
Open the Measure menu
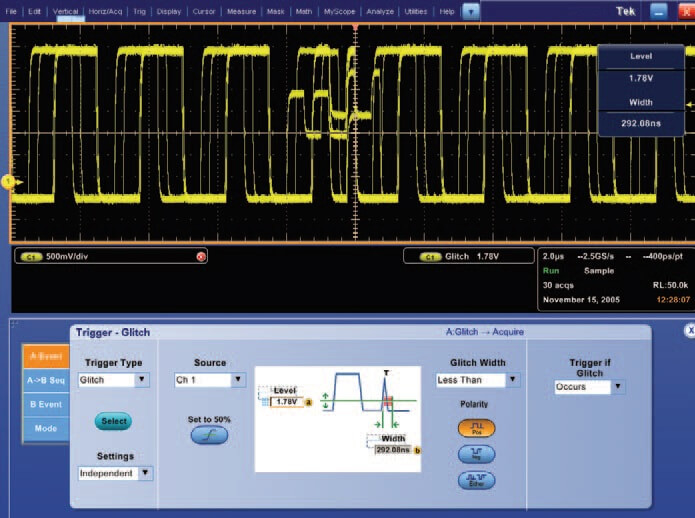[241, 11]
